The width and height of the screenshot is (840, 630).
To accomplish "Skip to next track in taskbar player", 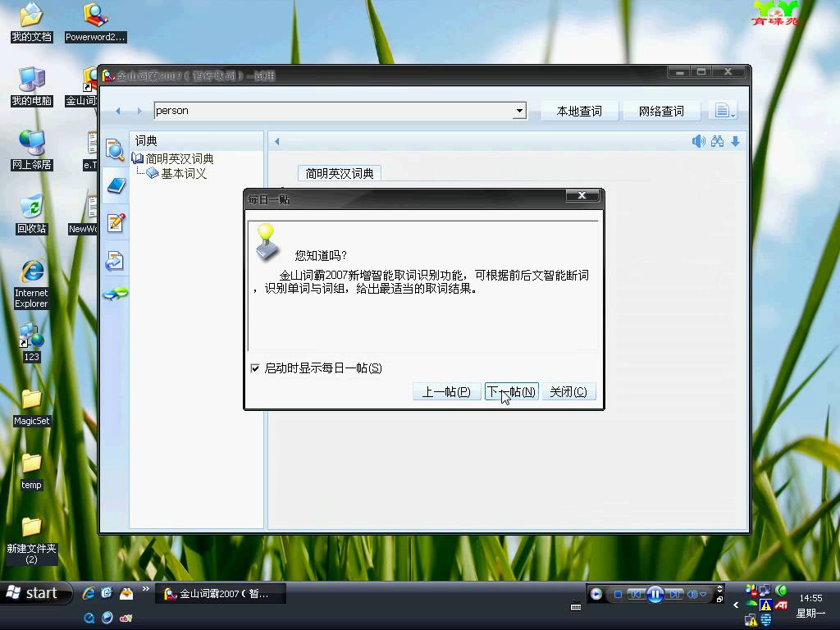I will click(674, 594).
